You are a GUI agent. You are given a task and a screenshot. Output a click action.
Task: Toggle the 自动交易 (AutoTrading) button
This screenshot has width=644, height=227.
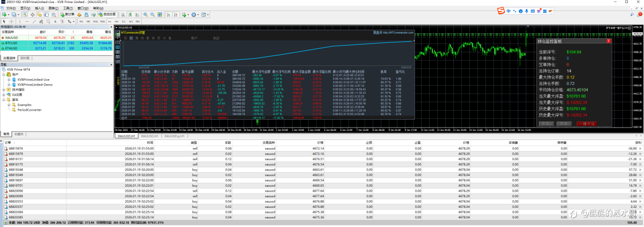point(106,15)
